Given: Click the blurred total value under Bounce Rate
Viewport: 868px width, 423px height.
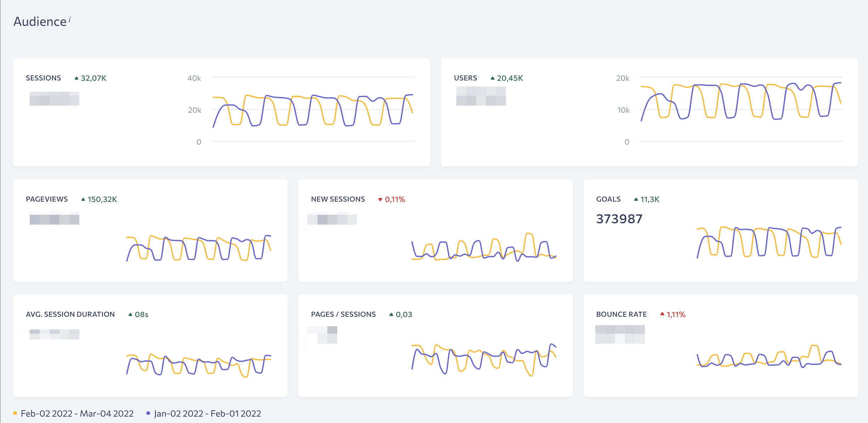Looking at the screenshot, I should tap(620, 334).
